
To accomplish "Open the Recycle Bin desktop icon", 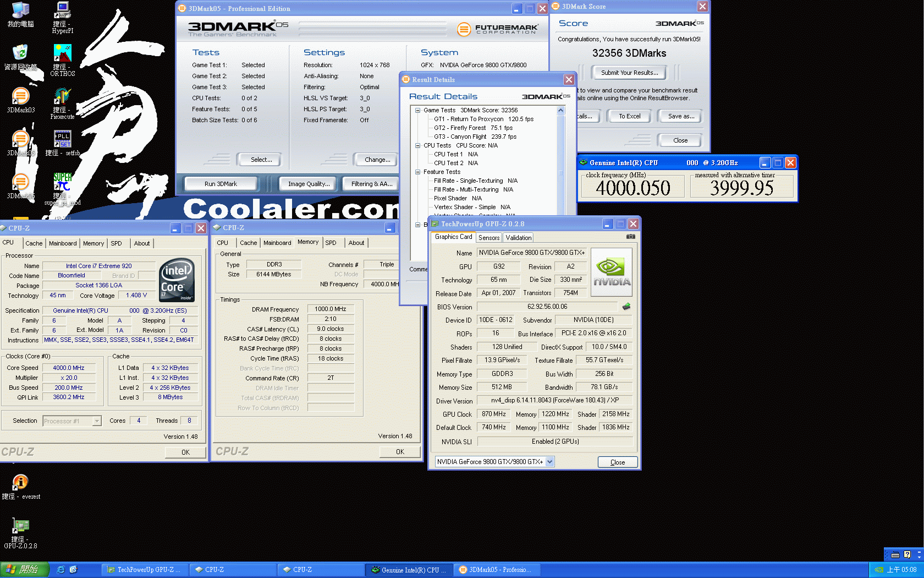I will pos(20,57).
